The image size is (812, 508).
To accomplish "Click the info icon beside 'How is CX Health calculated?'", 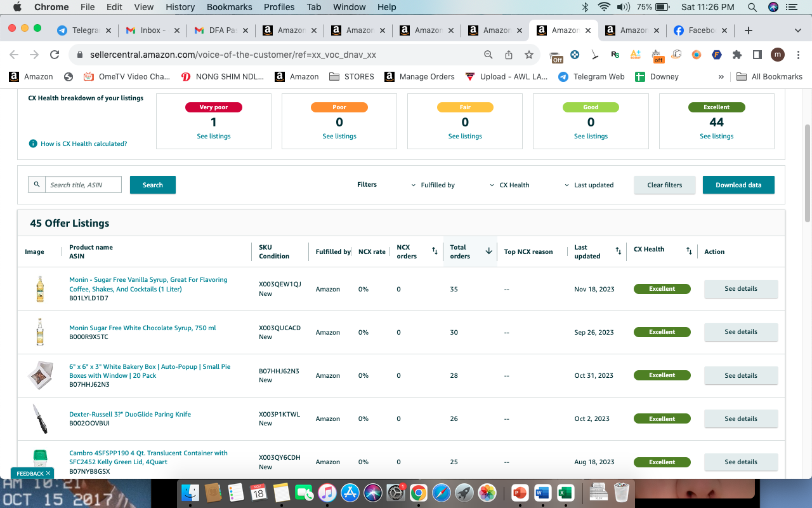I will (x=33, y=144).
